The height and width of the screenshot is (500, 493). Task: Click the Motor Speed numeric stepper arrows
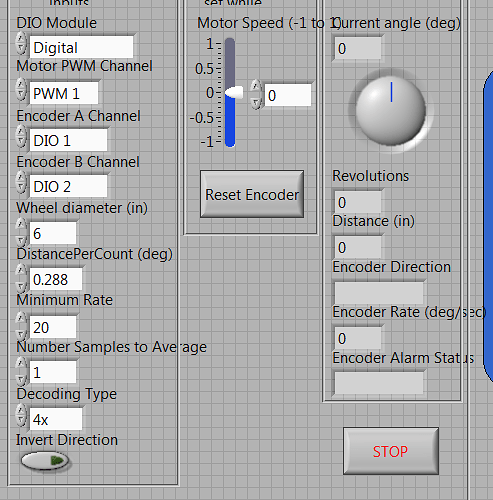256,95
